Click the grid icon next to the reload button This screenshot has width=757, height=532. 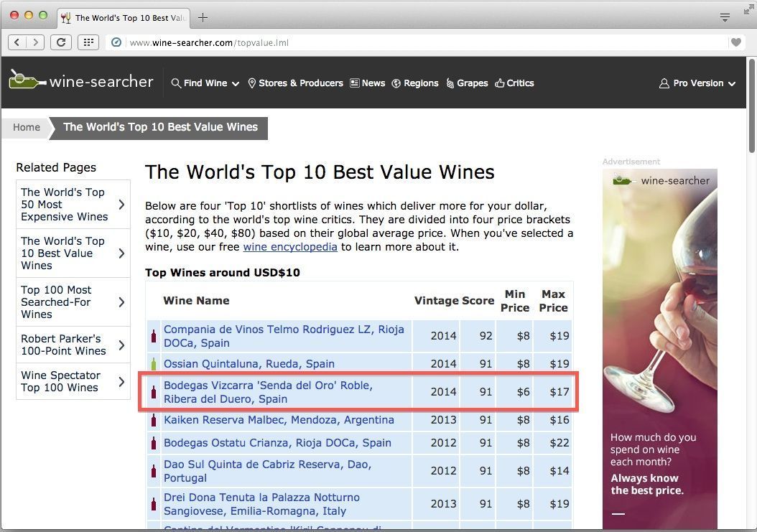pos(88,42)
